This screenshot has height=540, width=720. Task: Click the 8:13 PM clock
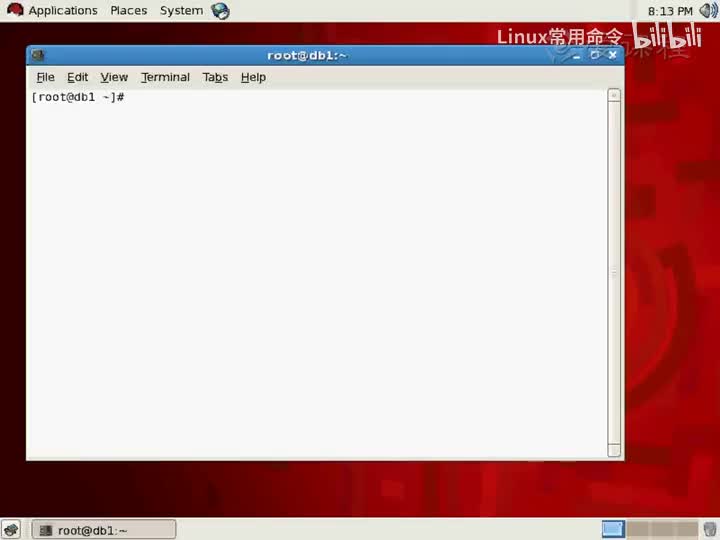[670, 11]
